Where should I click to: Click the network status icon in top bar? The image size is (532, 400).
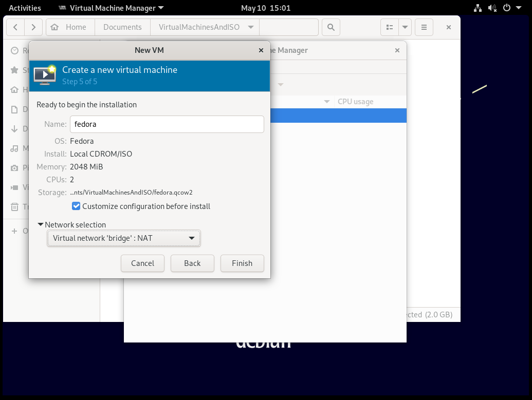[478, 8]
